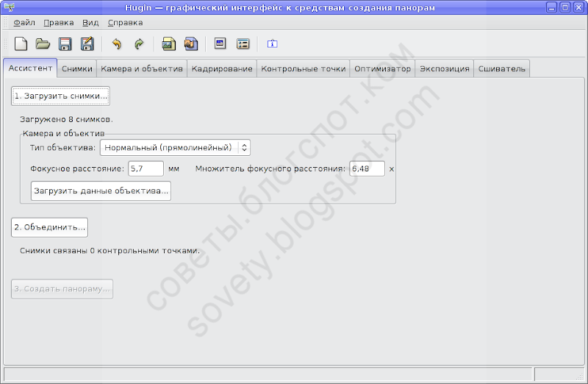Click the New project toolbar icon
Screen dimensions: 588x384
point(21,43)
